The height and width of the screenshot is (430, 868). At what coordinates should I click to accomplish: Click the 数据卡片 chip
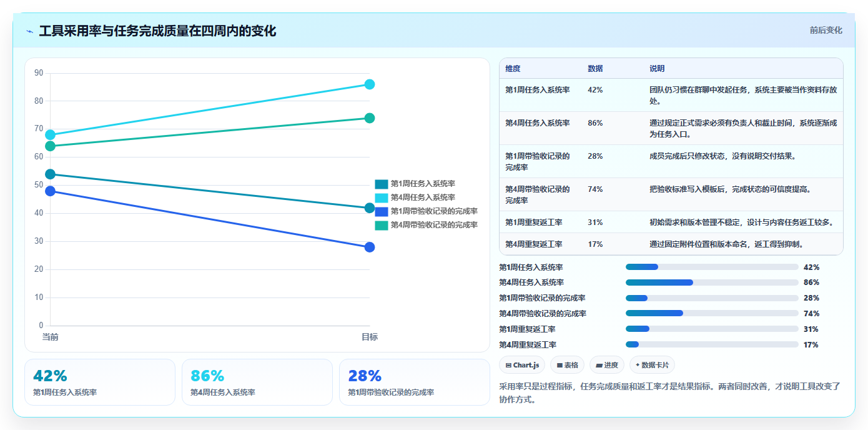pyautogui.click(x=652, y=365)
